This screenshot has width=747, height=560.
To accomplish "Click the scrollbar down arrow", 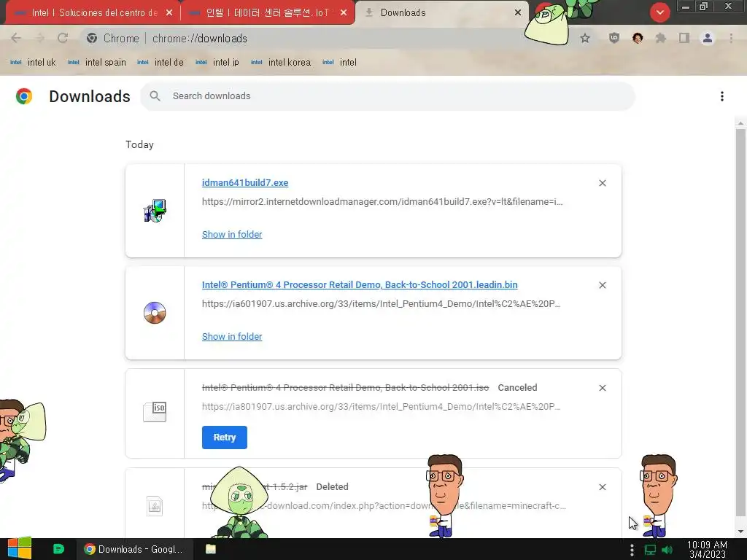I will (x=740, y=532).
